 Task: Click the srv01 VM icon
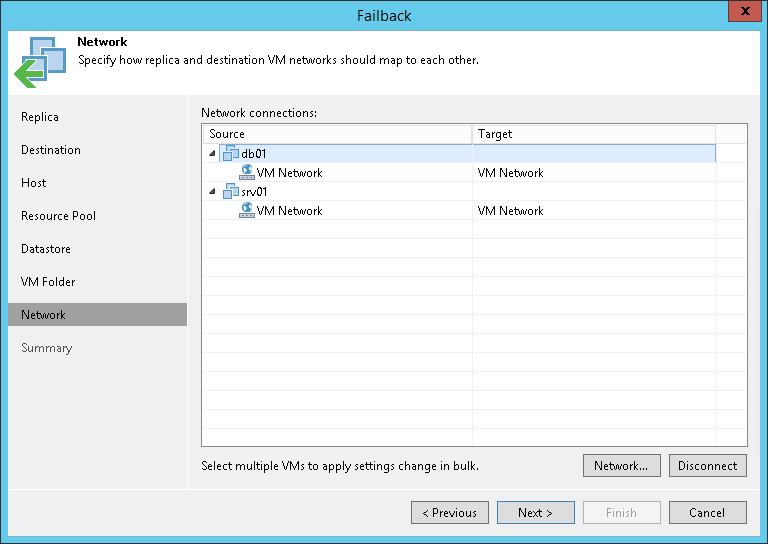click(x=230, y=192)
